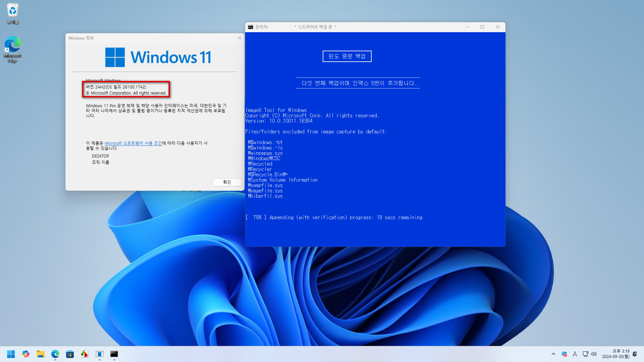The width and height of the screenshot is (644, 362).
Task: Open Edge browser in the taskbar
Action: 55,354
